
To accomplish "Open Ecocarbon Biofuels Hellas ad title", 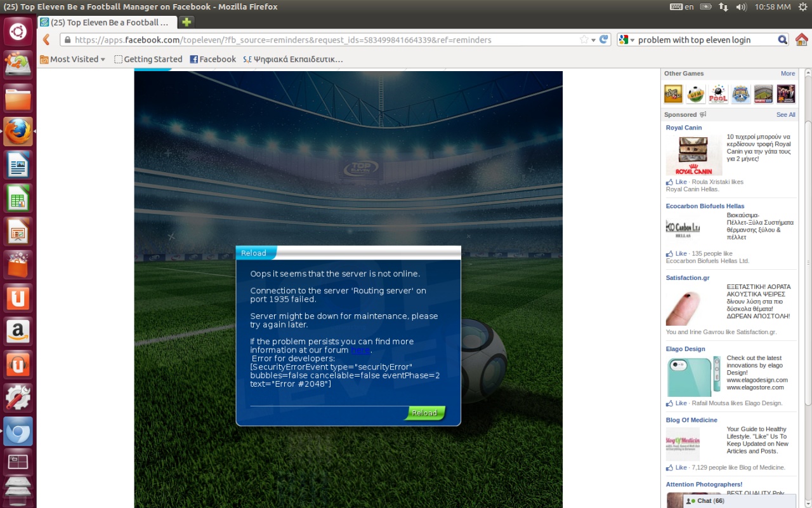I will (x=705, y=206).
